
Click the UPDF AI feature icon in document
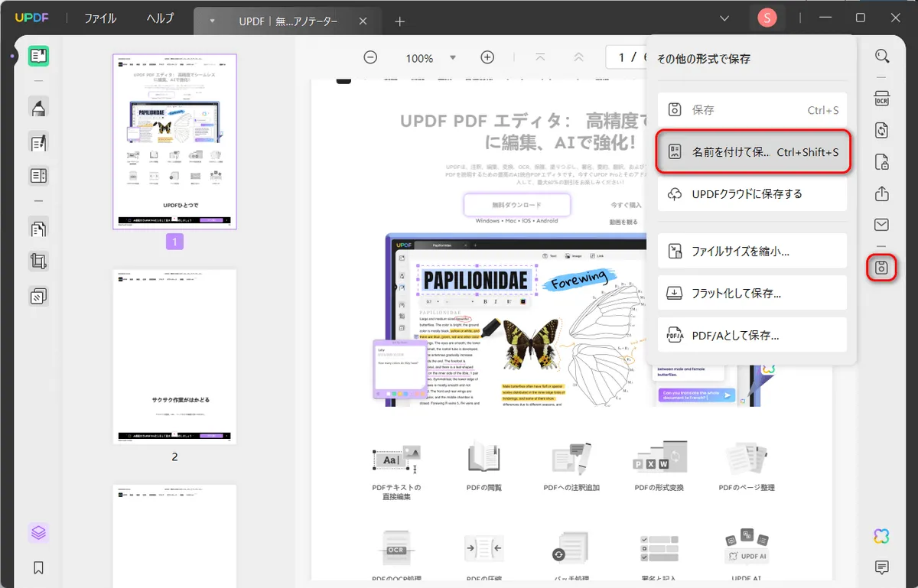coord(747,548)
